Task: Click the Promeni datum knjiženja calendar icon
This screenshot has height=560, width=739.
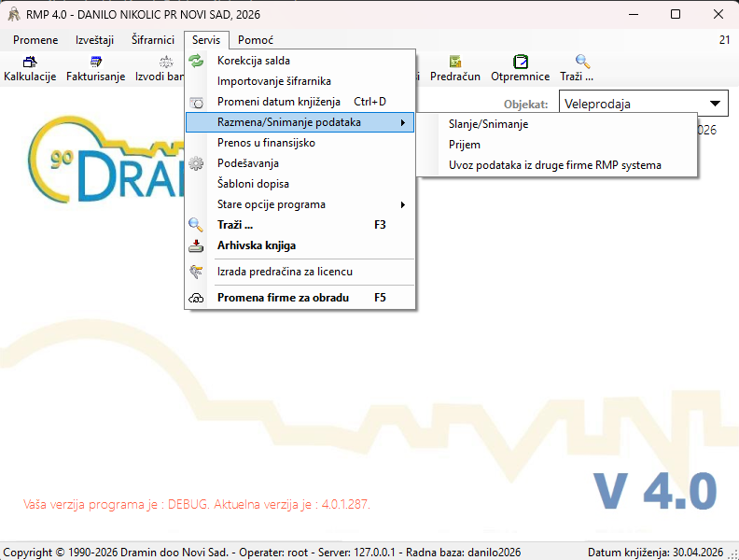Action: 196,103
